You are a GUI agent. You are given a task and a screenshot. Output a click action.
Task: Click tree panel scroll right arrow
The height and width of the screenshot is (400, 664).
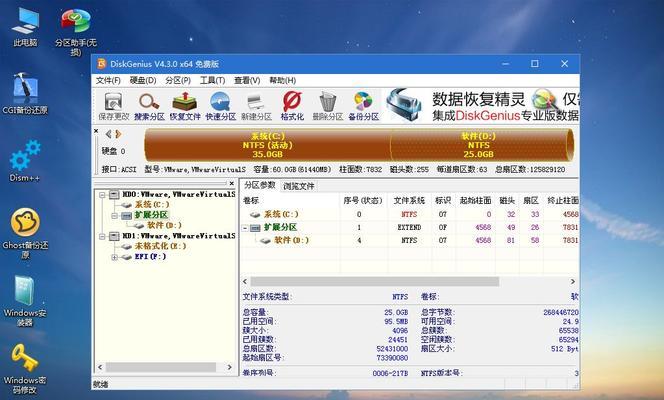point(230,367)
